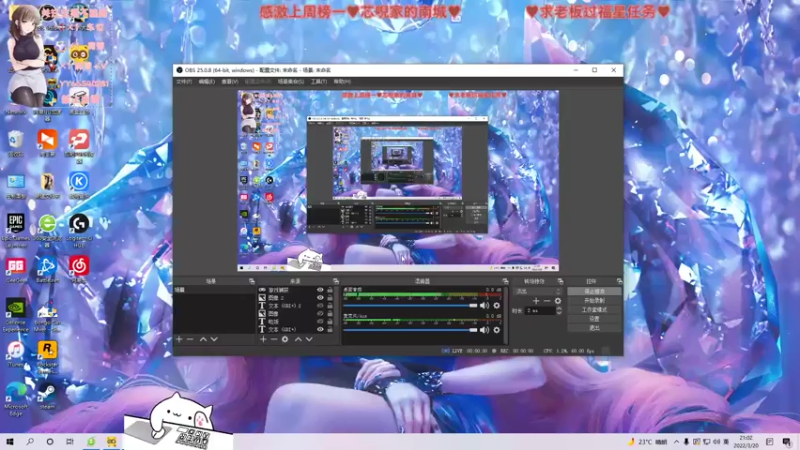
Task: Open source properties gear in Sources panel
Action: click(285, 339)
